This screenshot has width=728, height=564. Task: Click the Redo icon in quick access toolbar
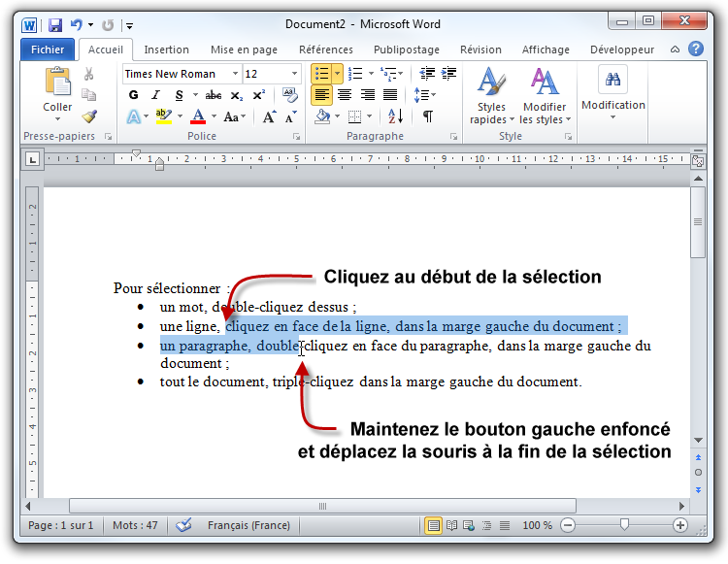pyautogui.click(x=108, y=25)
